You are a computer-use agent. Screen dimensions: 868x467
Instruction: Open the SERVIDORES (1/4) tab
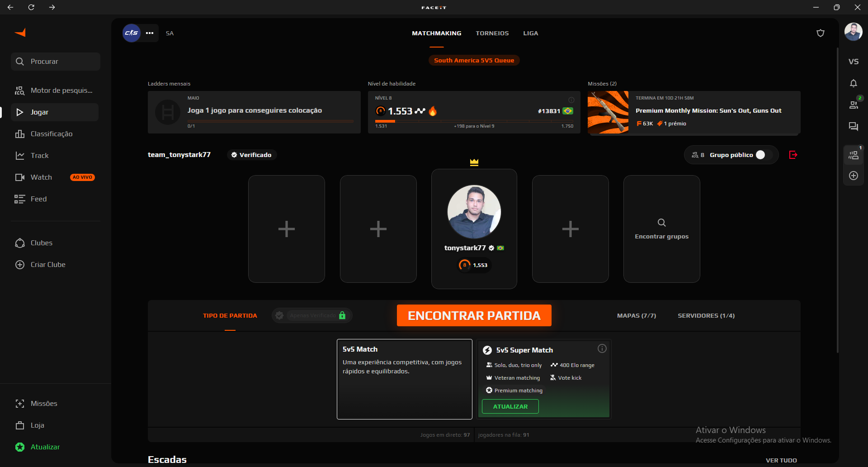[706, 315]
